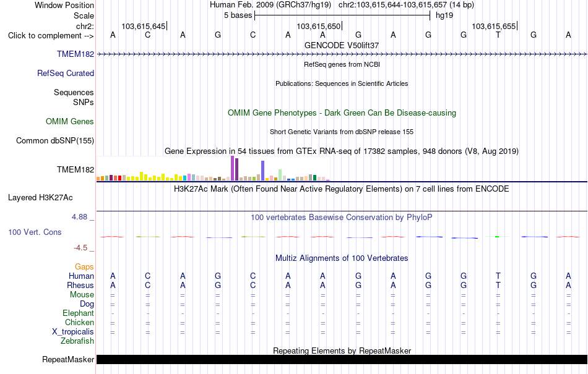
Task: Click the tallest purple bar in GTEx chart
Action: 233,168
